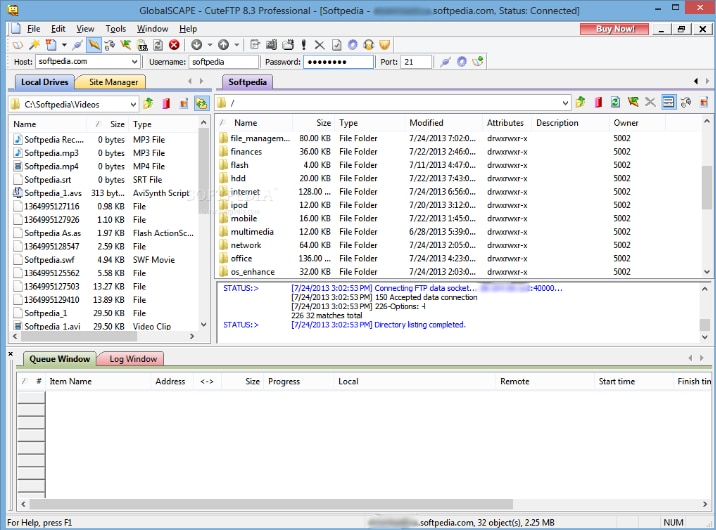Click the Progress queue column header
The height and width of the screenshot is (530, 716).
(x=298, y=382)
